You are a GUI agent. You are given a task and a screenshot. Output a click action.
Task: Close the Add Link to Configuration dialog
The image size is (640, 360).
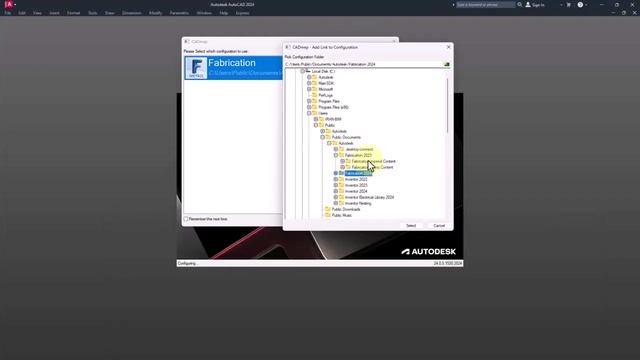pos(448,47)
